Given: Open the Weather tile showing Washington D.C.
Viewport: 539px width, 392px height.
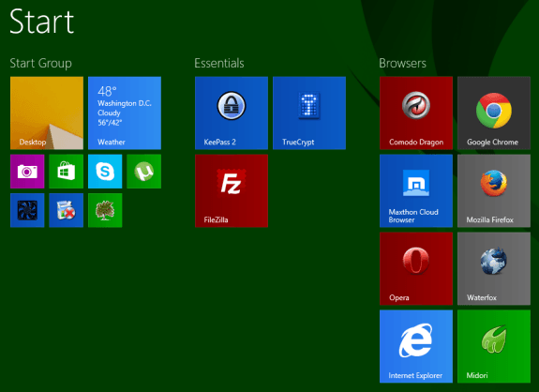Looking at the screenshot, I should pyautogui.click(x=125, y=113).
